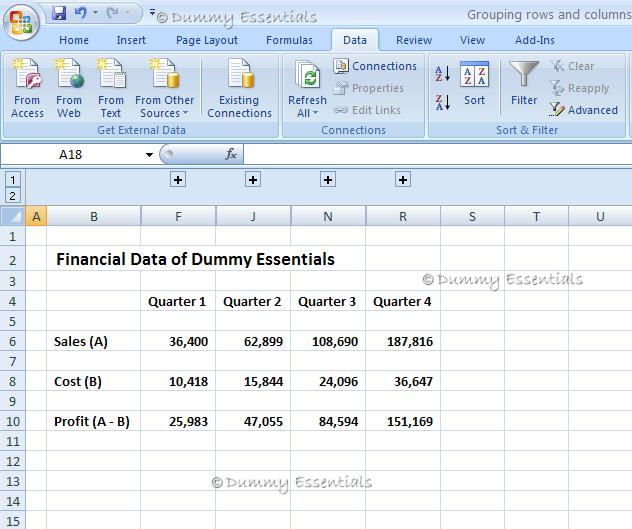Open the Review ribbon tab
This screenshot has height=529, width=632.
(x=414, y=40)
